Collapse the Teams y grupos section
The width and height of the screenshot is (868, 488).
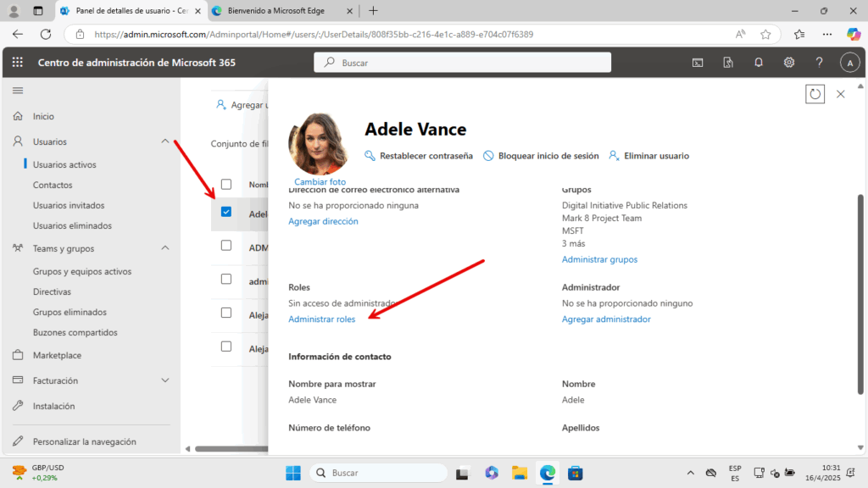[165, 248]
